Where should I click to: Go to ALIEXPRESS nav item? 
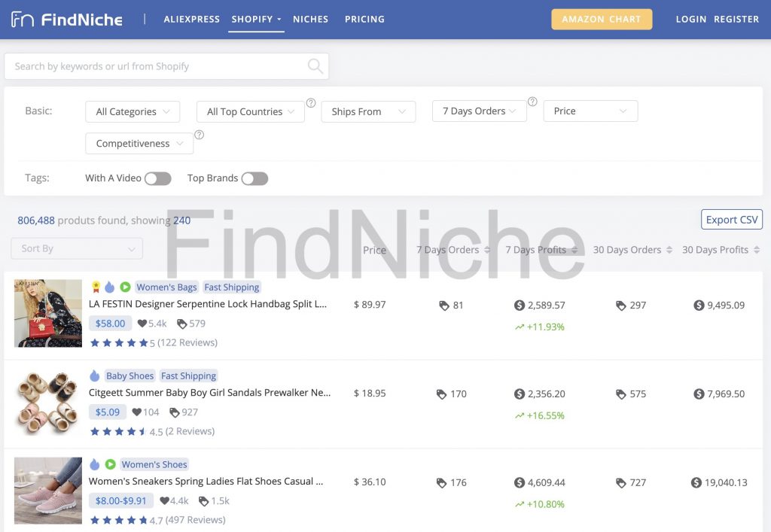click(x=192, y=19)
